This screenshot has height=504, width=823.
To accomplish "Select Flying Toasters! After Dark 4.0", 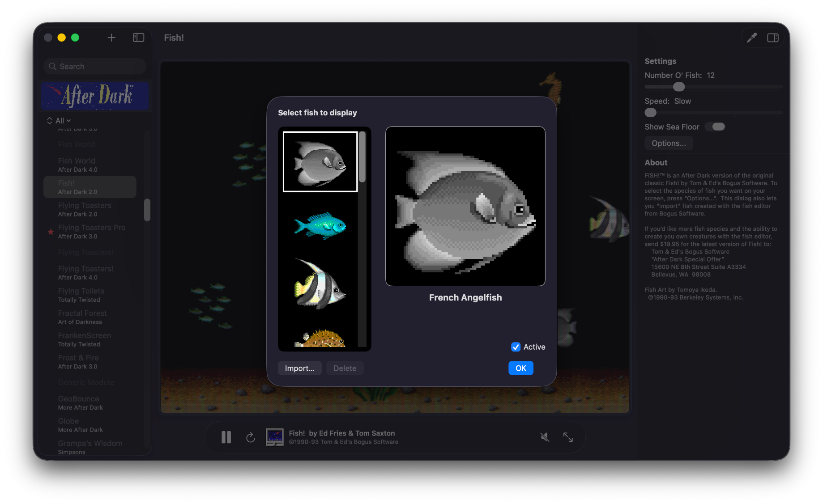I will click(x=90, y=272).
